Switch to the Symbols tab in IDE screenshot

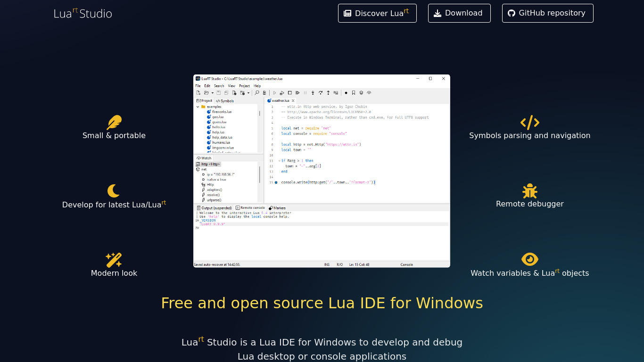[225, 101]
